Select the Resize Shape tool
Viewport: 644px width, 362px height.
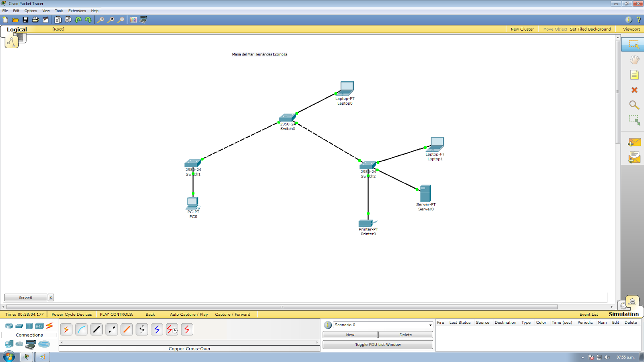point(635,120)
